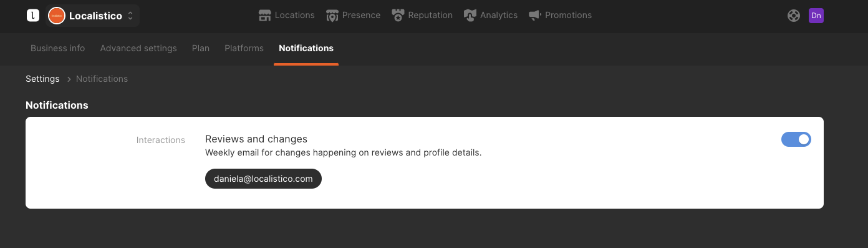Screen dimensions: 868x248
Task: Open Presence via the map pin icon
Action: [332, 16]
